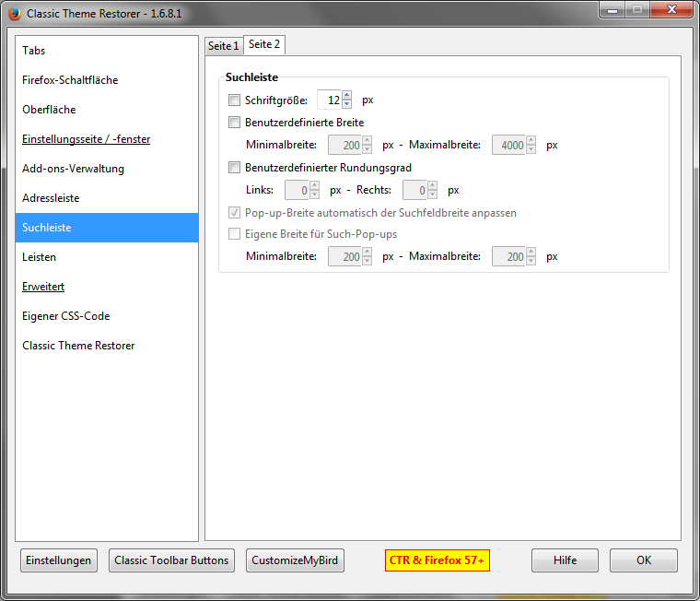Click the Links rounding field

click(297, 191)
